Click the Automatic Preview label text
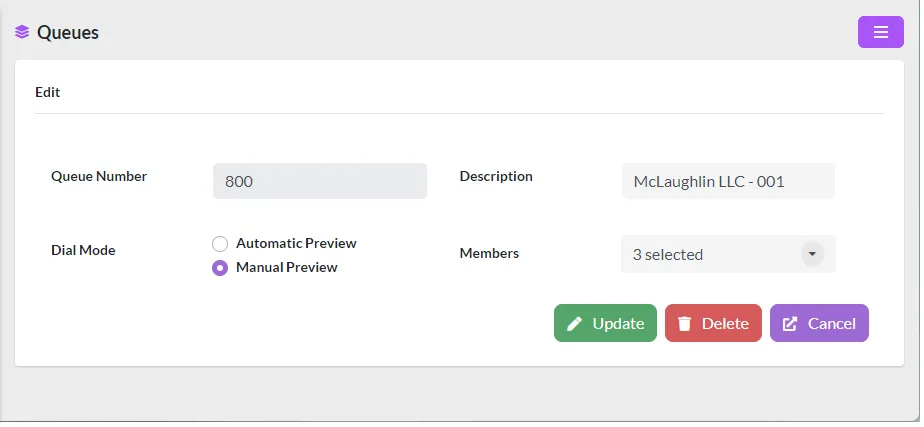 pos(296,243)
